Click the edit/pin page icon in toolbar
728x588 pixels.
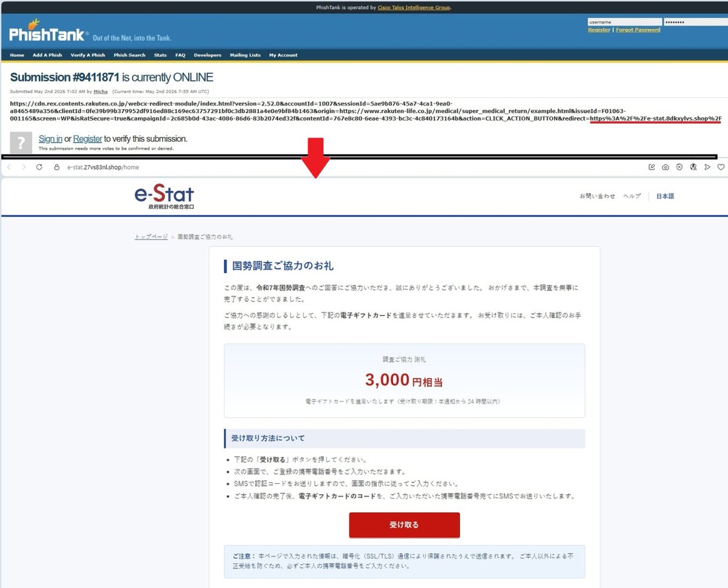coord(652,167)
